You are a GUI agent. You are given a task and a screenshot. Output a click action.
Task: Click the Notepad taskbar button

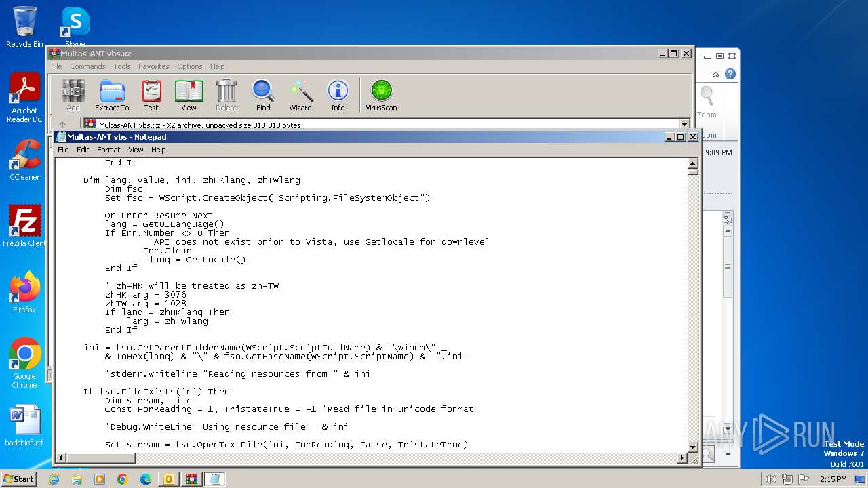point(215,479)
